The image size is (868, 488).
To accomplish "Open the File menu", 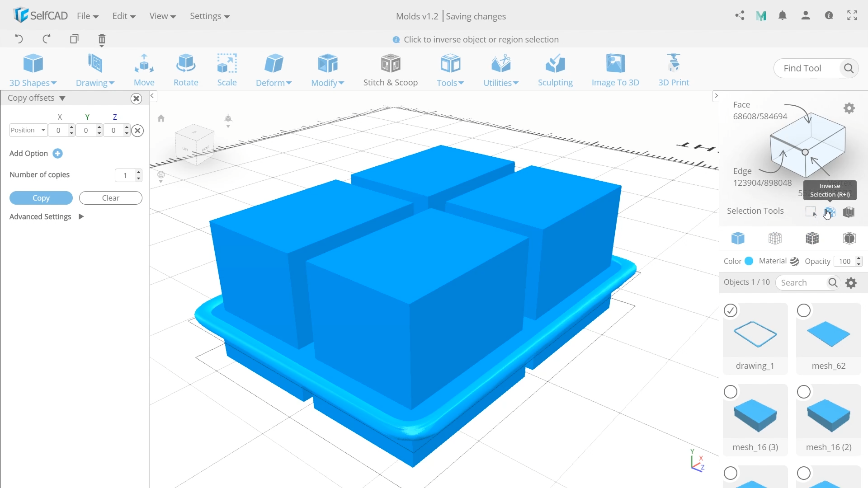I will click(x=88, y=16).
